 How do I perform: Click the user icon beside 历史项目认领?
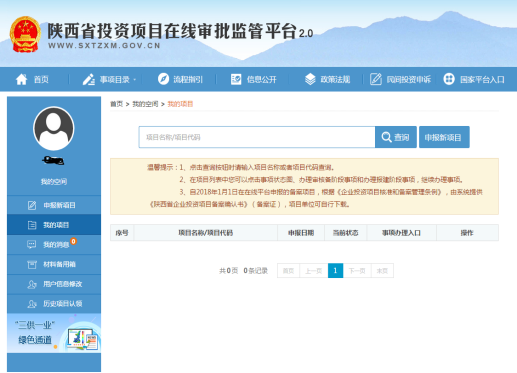[x=32, y=304]
